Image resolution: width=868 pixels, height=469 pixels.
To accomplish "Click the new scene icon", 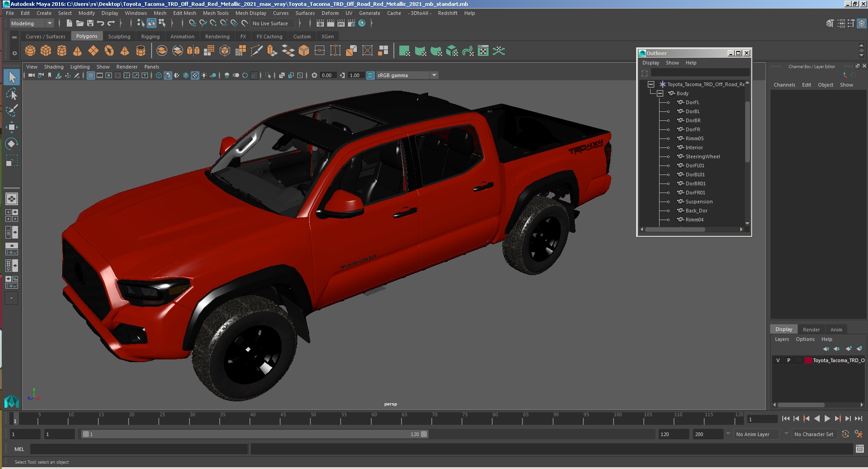I will 69,23.
